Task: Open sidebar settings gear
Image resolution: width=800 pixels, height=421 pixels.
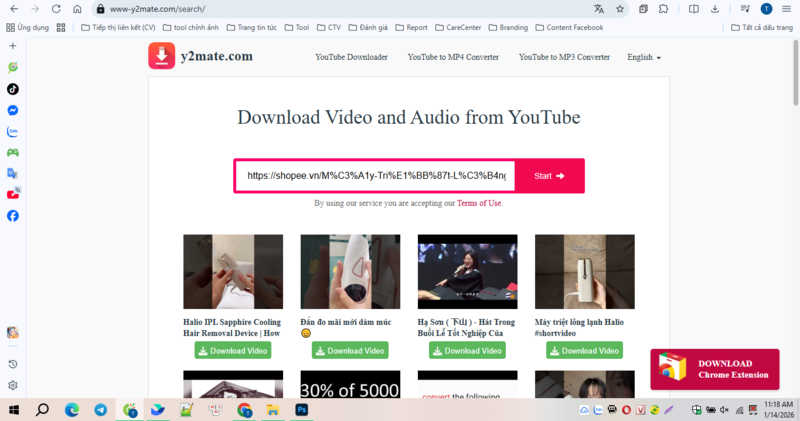Action: pyautogui.click(x=13, y=385)
